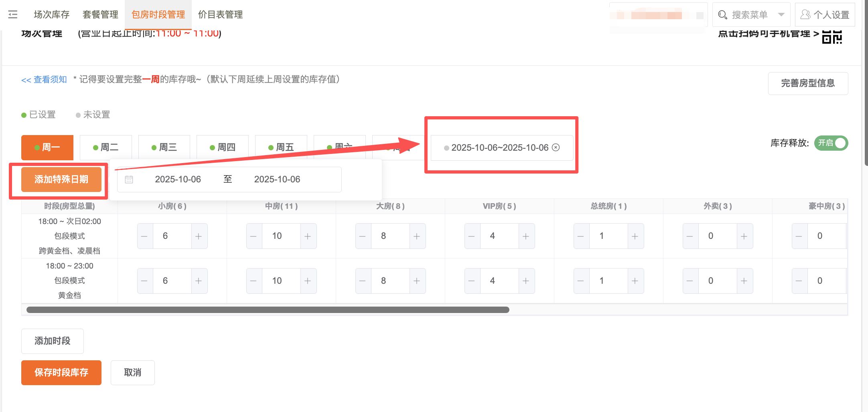
Task: Increase VIP房 stock for 18:00~次日02:00
Action: tap(526, 236)
